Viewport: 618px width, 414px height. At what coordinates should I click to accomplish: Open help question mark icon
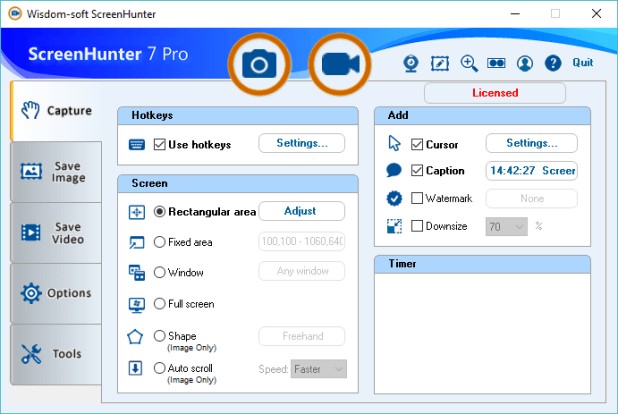coord(553,63)
